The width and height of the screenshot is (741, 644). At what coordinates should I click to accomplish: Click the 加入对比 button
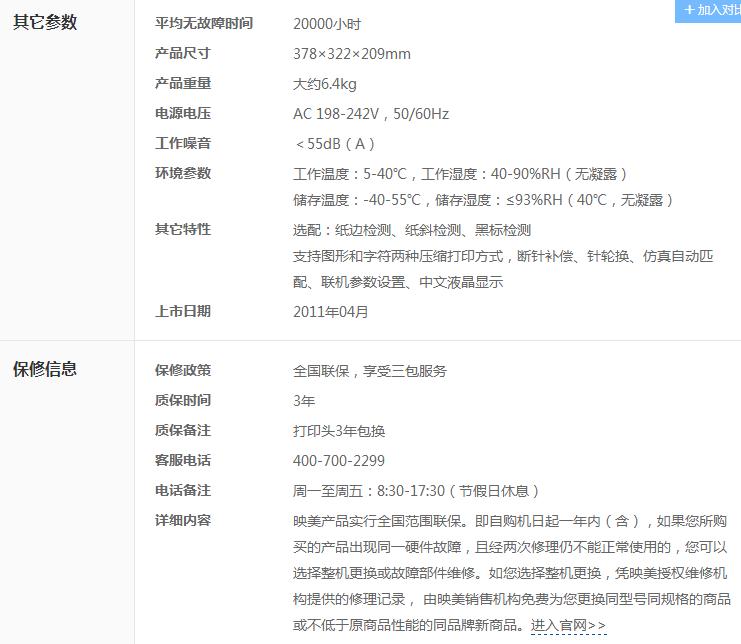[709, 10]
